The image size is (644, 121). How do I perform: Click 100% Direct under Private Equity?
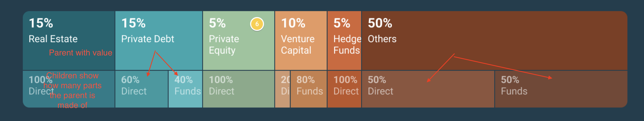(x=239, y=89)
